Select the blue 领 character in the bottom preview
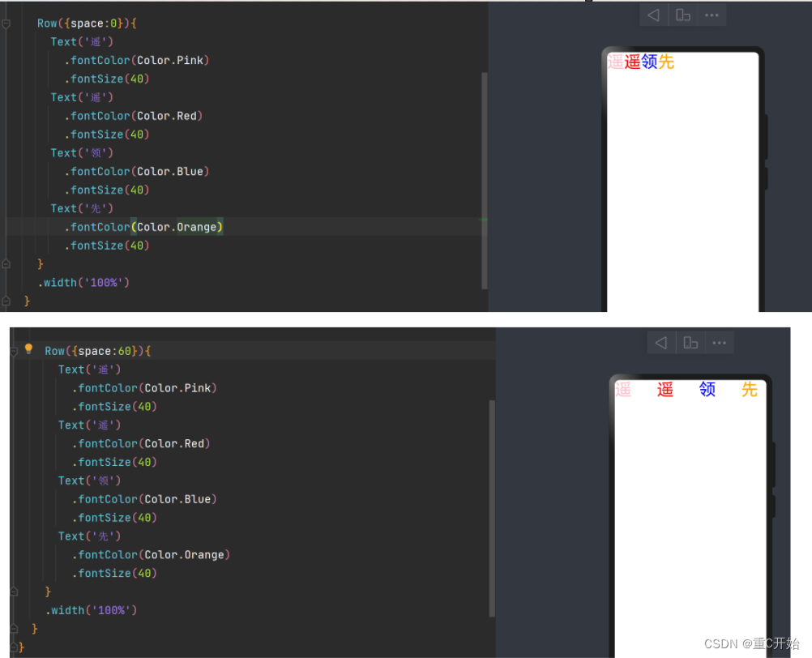Screen dimensions: 812x658 [x=707, y=390]
